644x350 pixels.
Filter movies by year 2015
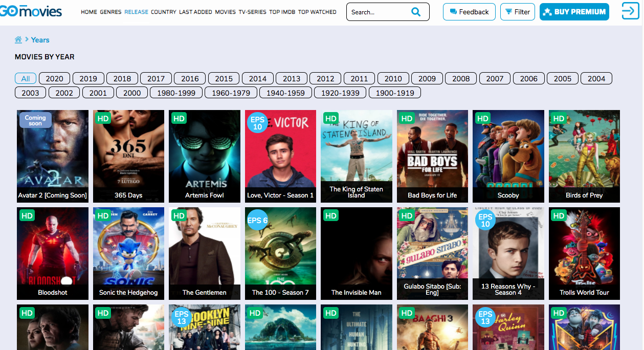(224, 78)
